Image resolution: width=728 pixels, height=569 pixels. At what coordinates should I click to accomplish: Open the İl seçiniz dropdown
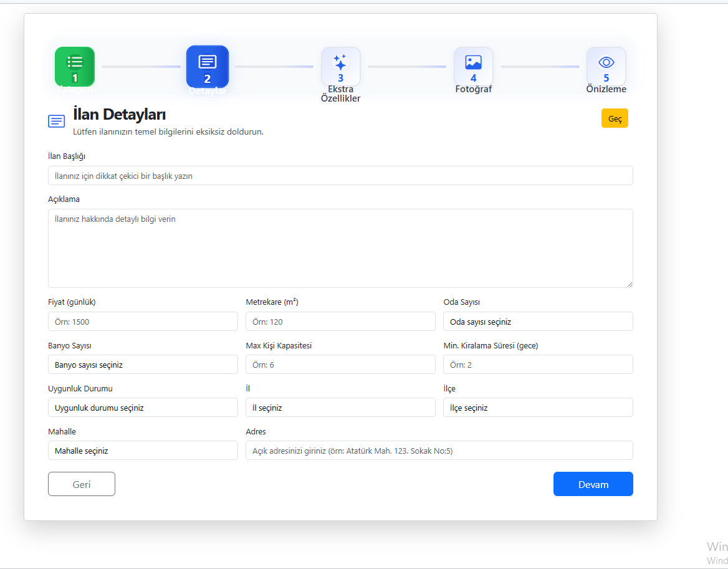(340, 408)
